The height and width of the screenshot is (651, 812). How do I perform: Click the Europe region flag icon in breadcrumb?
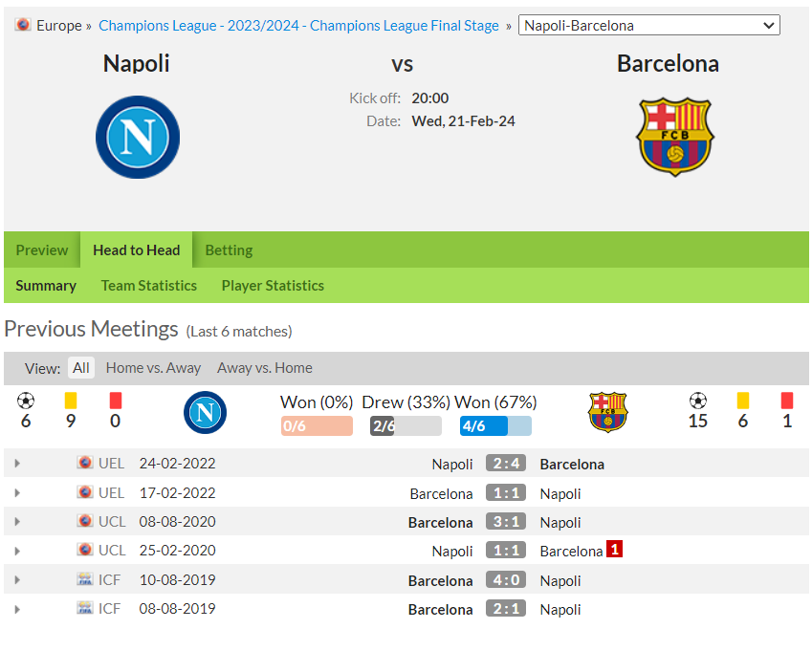point(22,24)
